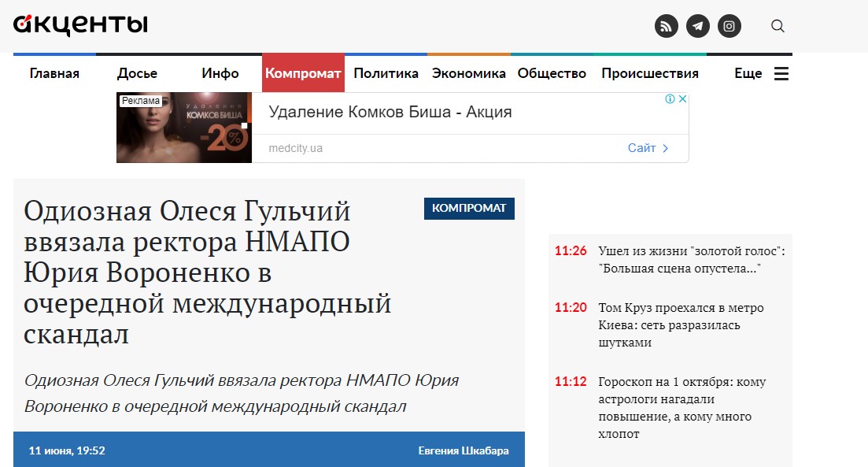
Task: Open the RSS feed icon
Action: pos(667,26)
